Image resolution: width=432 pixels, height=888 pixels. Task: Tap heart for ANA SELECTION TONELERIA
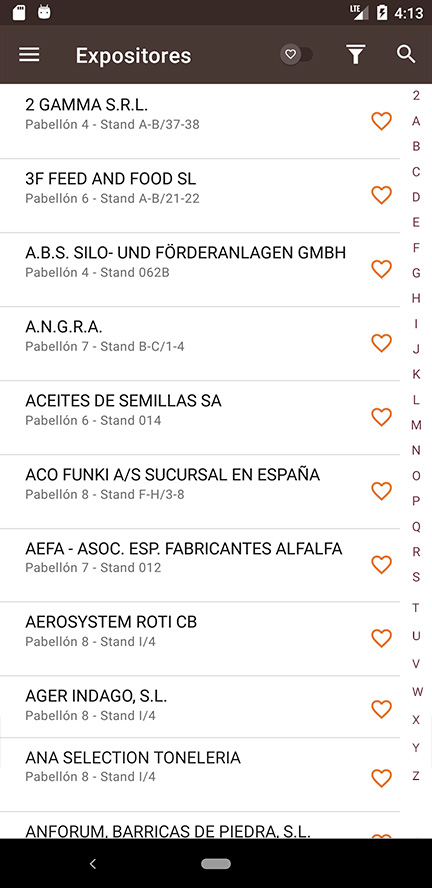pyautogui.click(x=381, y=778)
